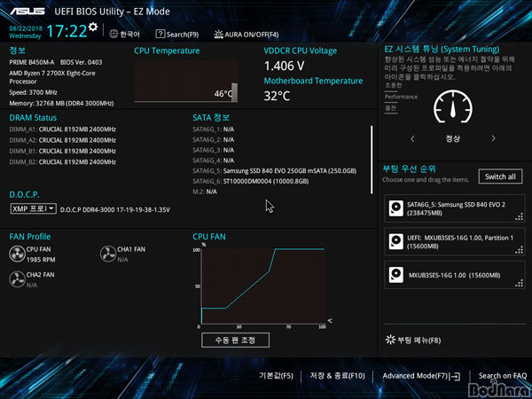This screenshot has width=532, height=399.
Task: Click the CPU FAN fan icon
Action: coord(18,254)
